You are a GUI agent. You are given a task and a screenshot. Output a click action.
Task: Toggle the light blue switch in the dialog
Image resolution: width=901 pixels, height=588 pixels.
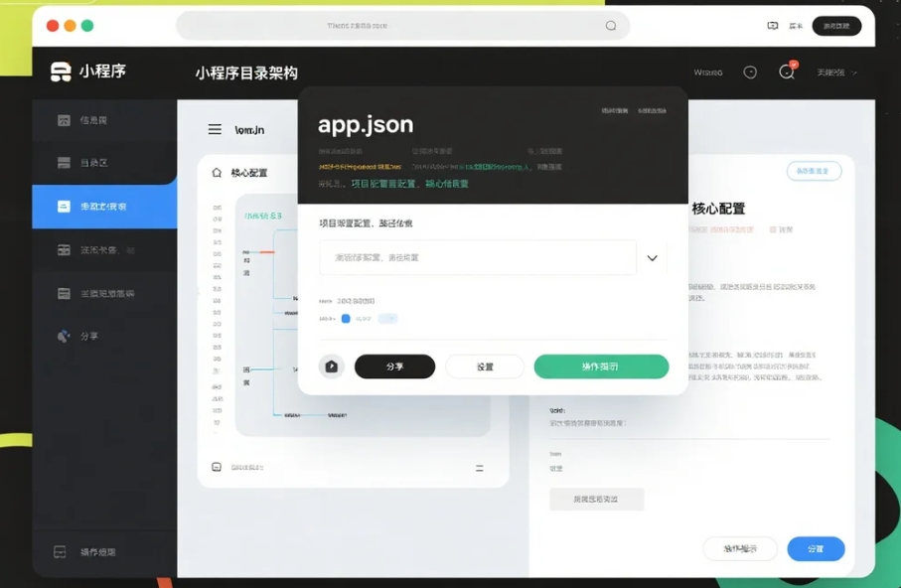(387, 319)
